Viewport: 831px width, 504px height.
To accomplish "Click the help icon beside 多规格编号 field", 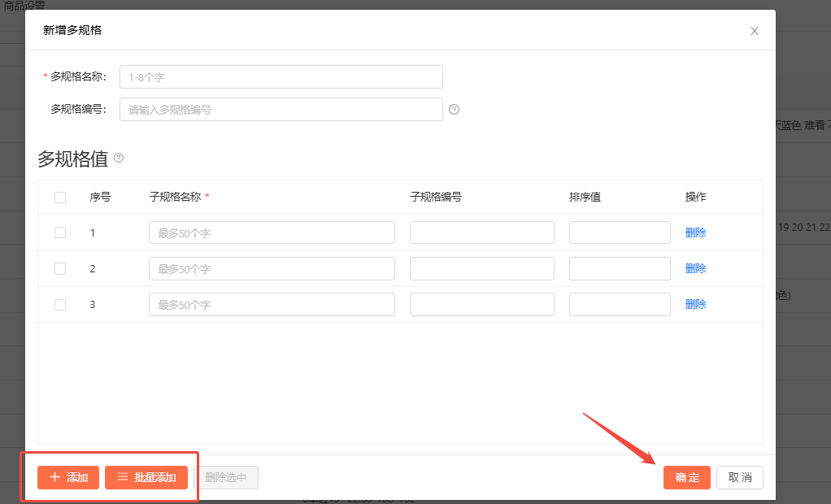I will tap(455, 109).
